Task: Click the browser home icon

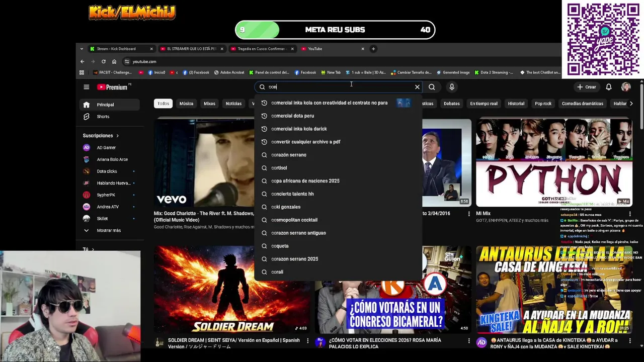Action: (114, 61)
